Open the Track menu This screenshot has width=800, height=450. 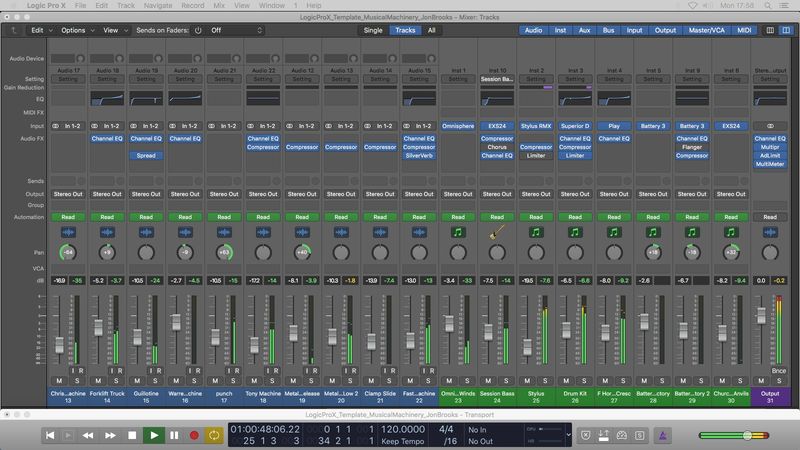pyautogui.click(x=126, y=6)
